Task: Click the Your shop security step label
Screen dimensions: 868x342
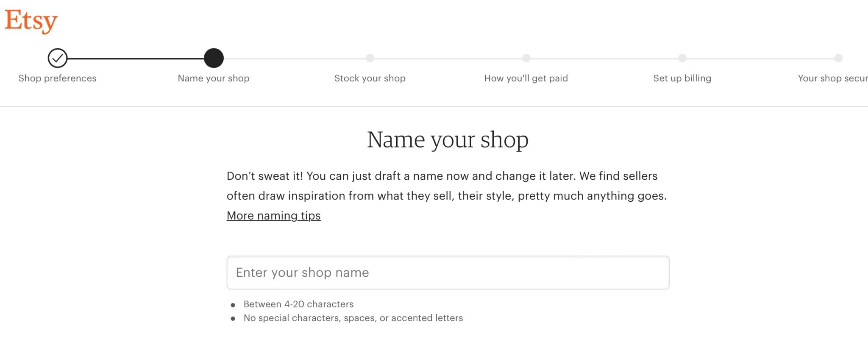Action: pos(832,78)
